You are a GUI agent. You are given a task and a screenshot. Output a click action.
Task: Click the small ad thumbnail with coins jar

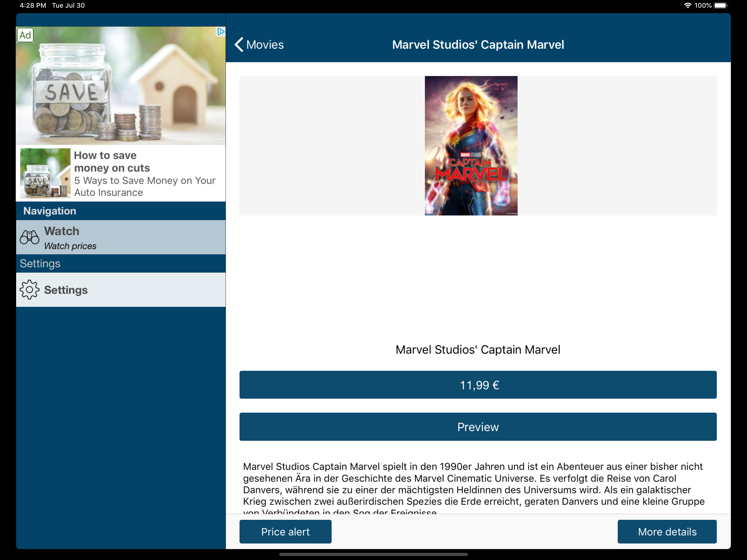tap(45, 173)
